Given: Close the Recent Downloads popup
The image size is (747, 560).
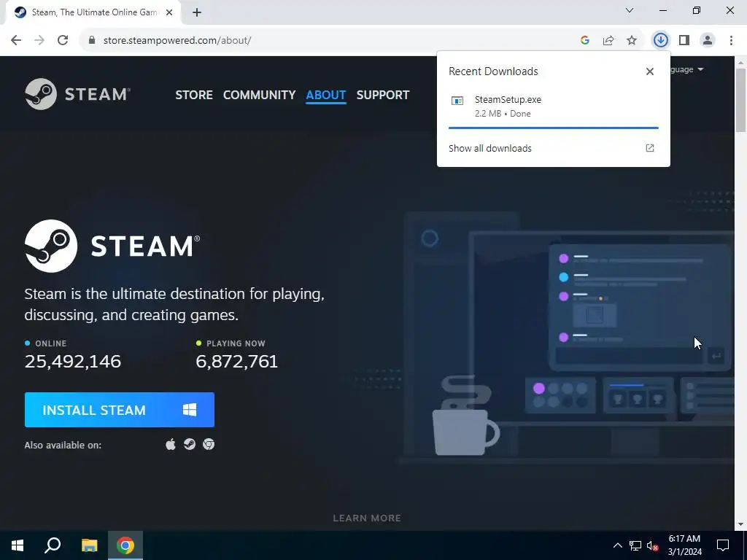Looking at the screenshot, I should 650,71.
